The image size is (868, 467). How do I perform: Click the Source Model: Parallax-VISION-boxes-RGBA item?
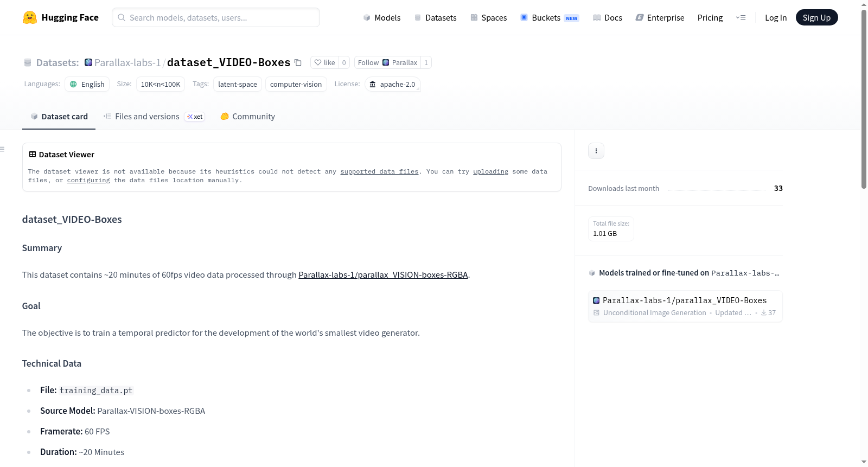pyautogui.click(x=123, y=411)
